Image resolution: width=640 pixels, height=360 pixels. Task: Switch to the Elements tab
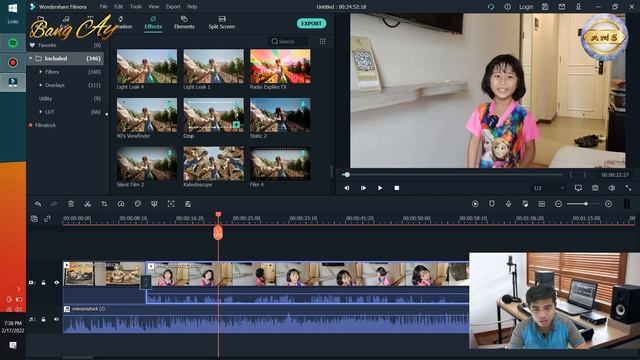tap(184, 23)
